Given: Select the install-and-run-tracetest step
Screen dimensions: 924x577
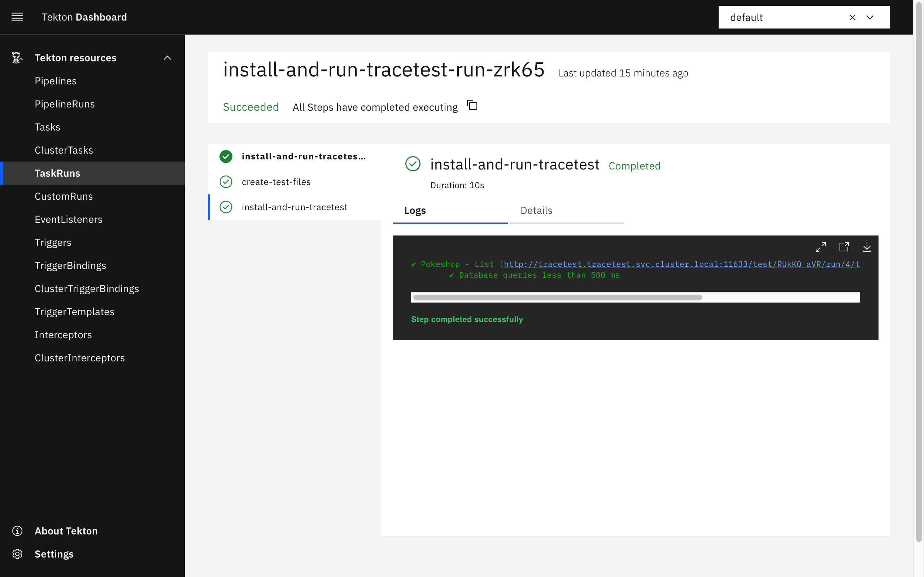Looking at the screenshot, I should 295,207.
